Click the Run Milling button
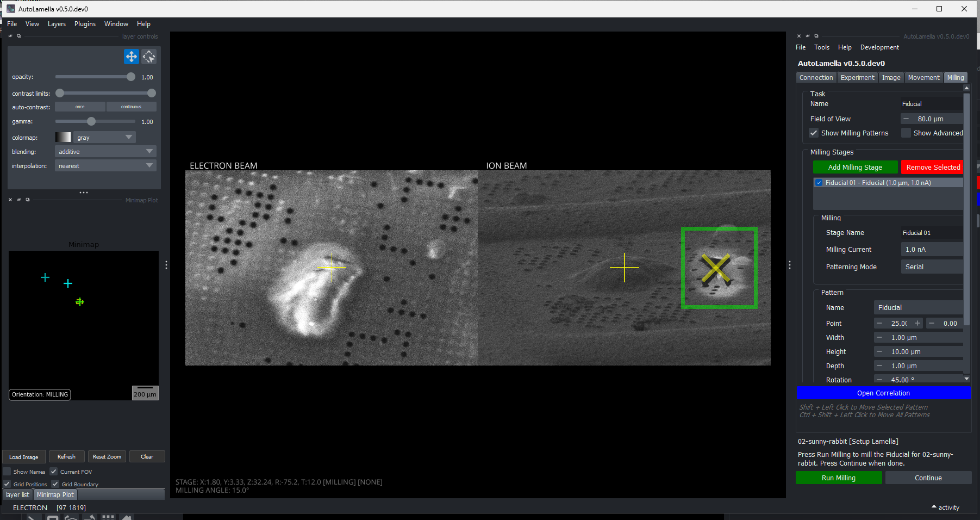 [839, 478]
